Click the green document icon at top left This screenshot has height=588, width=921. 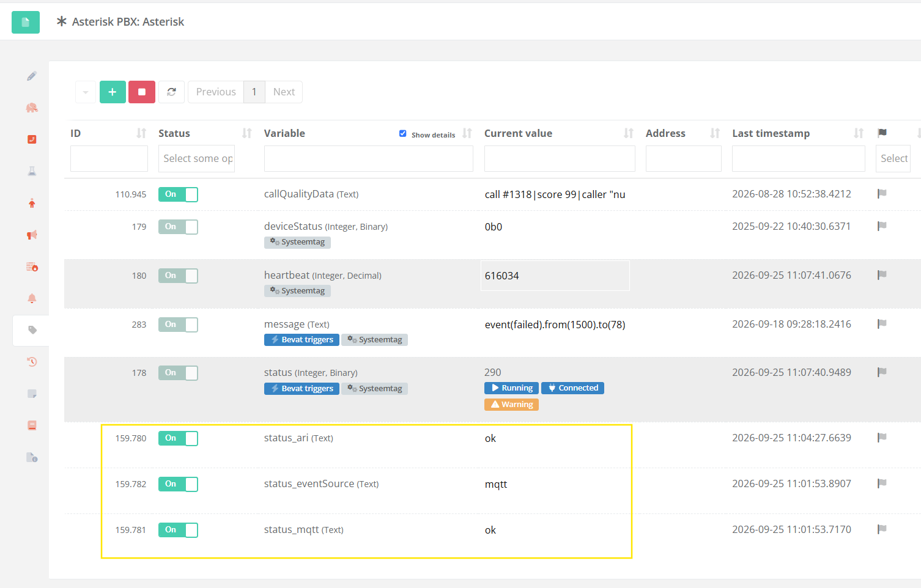pyautogui.click(x=26, y=22)
